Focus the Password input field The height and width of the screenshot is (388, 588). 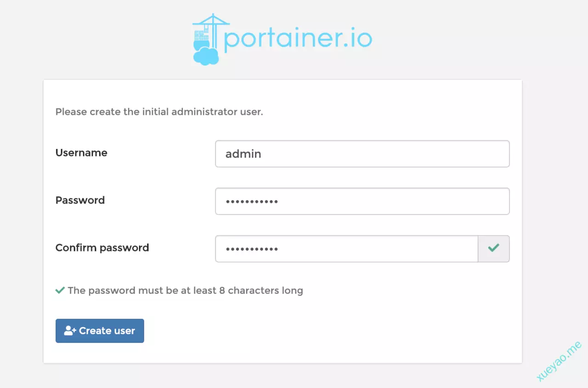362,201
